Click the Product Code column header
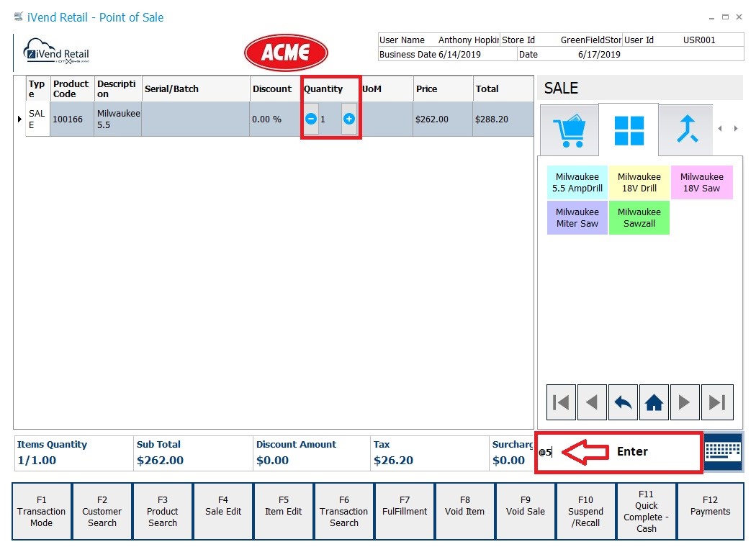 pos(72,89)
